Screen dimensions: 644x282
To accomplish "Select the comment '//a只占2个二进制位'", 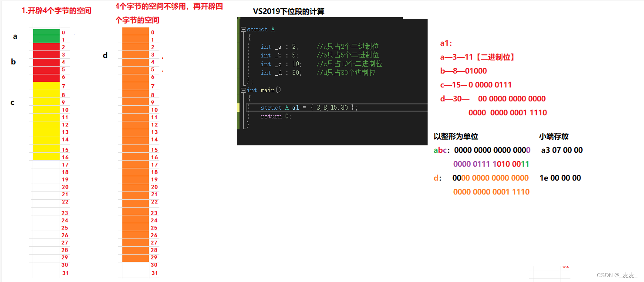I will pyautogui.click(x=348, y=47).
